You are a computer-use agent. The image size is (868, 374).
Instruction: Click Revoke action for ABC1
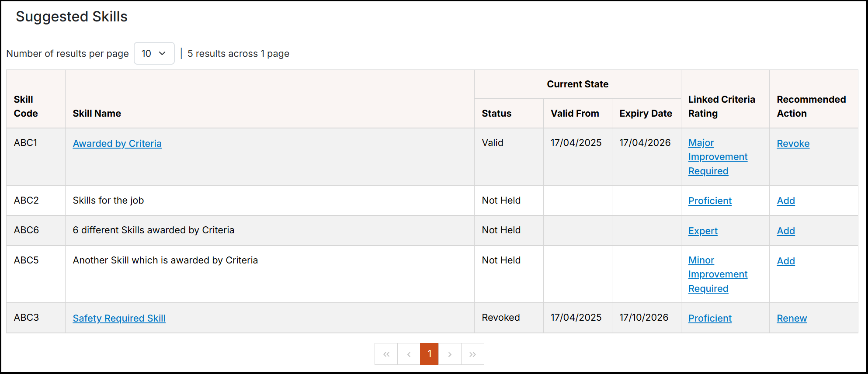[793, 143]
